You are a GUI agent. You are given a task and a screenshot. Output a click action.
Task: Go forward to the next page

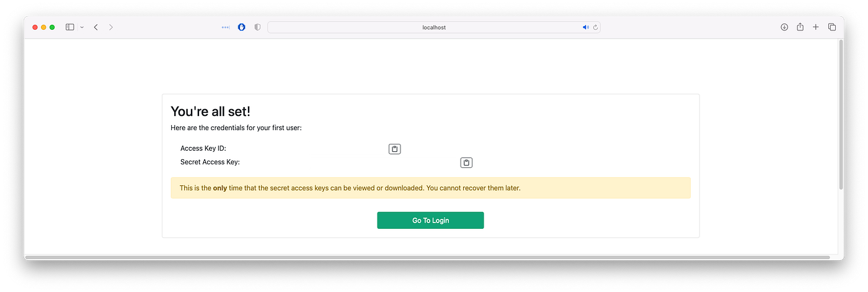111,27
